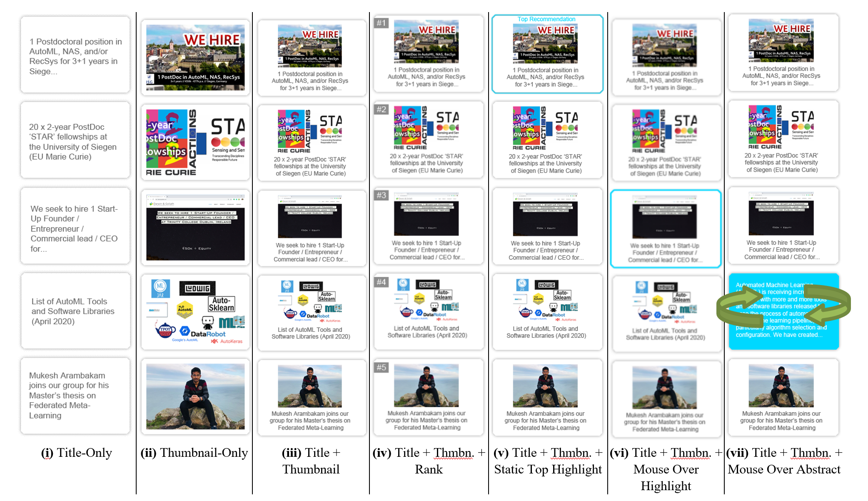
Task: Click the Thumbnail-Only Marie Curie STAR image
Action: (195, 143)
